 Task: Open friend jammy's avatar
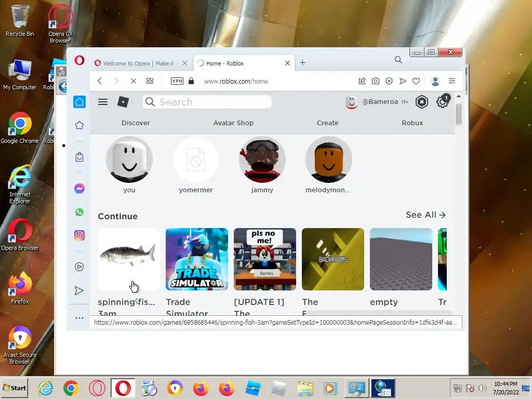[x=262, y=159]
